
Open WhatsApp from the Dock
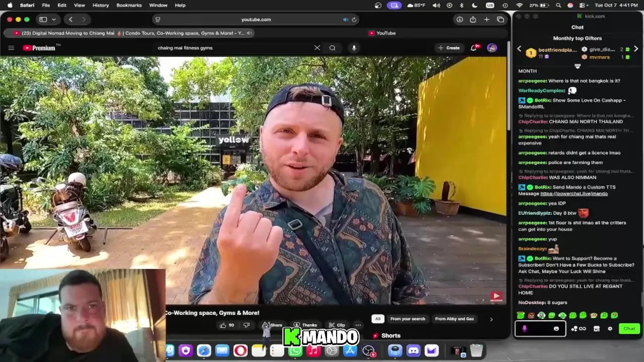(295, 350)
